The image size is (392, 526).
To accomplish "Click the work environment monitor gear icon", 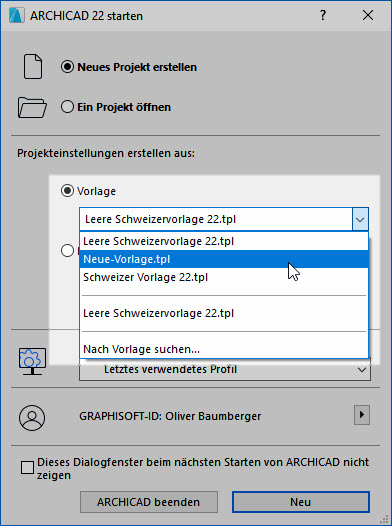I will 32,361.
